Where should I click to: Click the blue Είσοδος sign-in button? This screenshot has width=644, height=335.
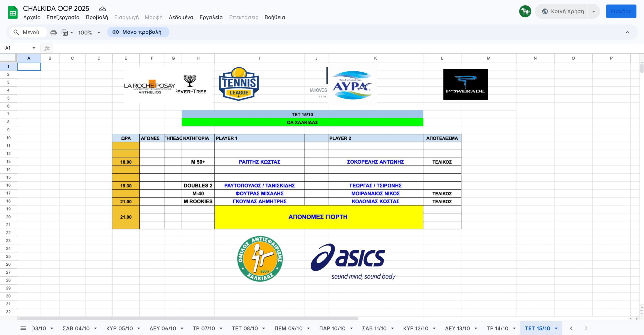pyautogui.click(x=621, y=11)
